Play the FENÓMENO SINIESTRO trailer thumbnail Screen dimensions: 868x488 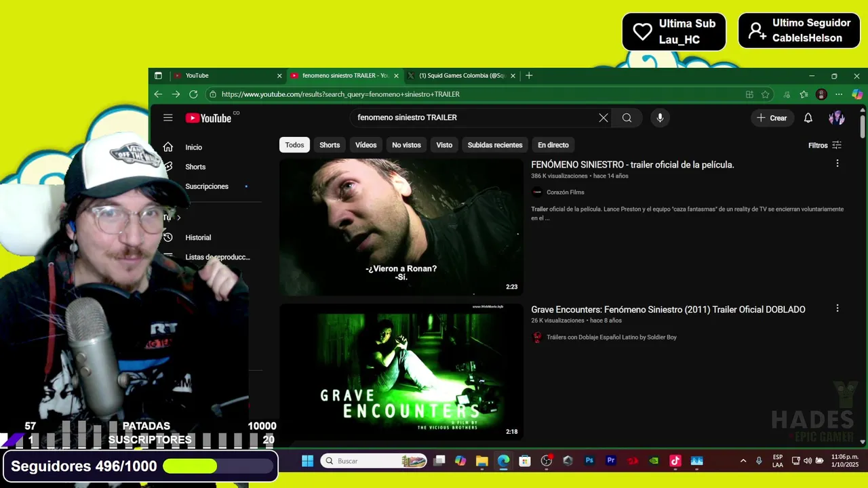click(x=401, y=227)
